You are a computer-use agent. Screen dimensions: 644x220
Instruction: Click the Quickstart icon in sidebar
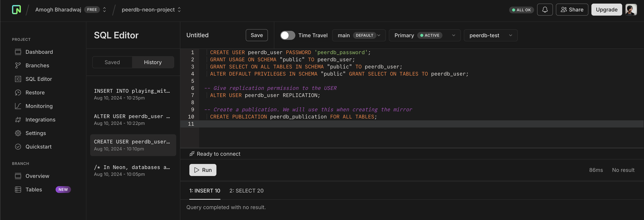[x=18, y=146]
